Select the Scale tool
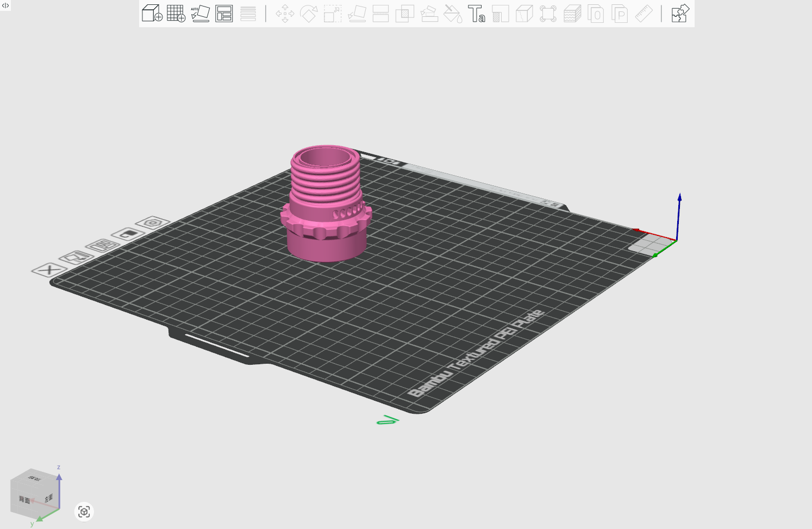 [333, 14]
